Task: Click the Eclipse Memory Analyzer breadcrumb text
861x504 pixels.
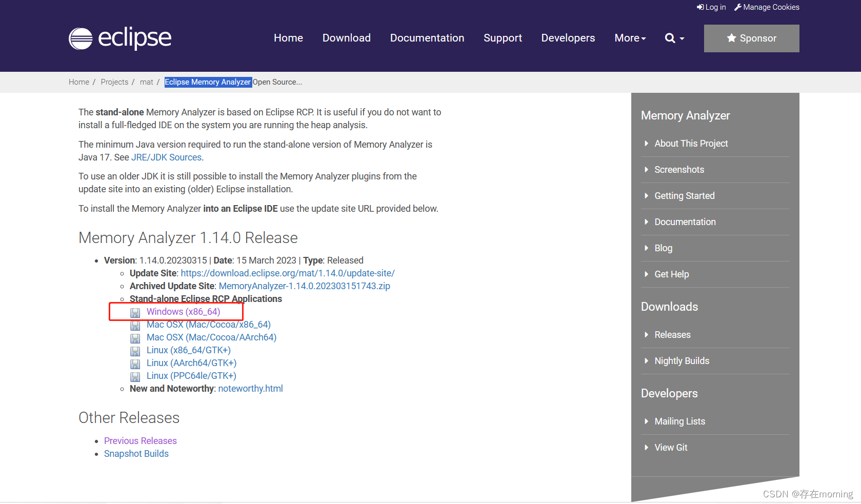Action: (x=208, y=82)
